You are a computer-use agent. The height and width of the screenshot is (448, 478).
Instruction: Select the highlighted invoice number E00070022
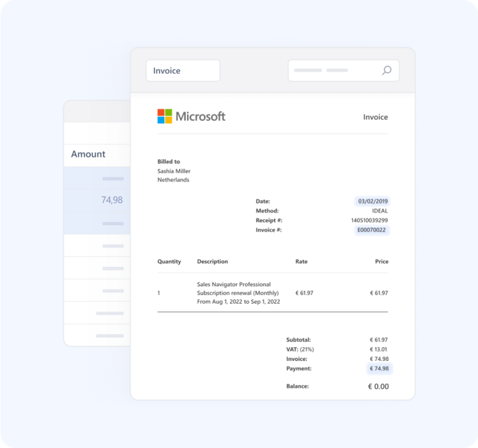pyautogui.click(x=372, y=230)
